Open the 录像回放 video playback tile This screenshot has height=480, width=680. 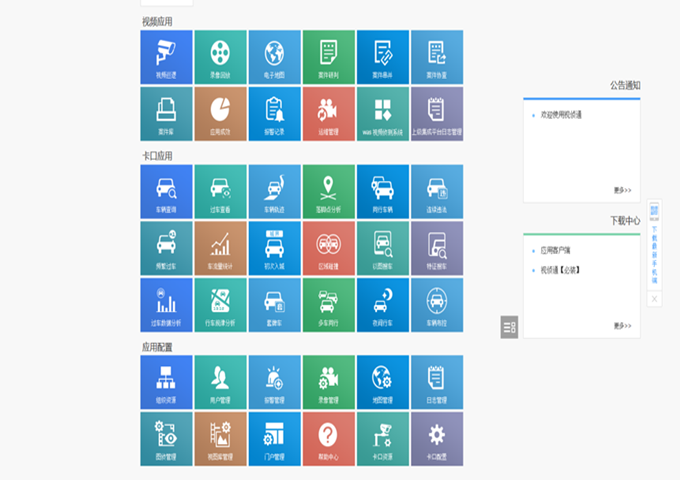click(220, 57)
